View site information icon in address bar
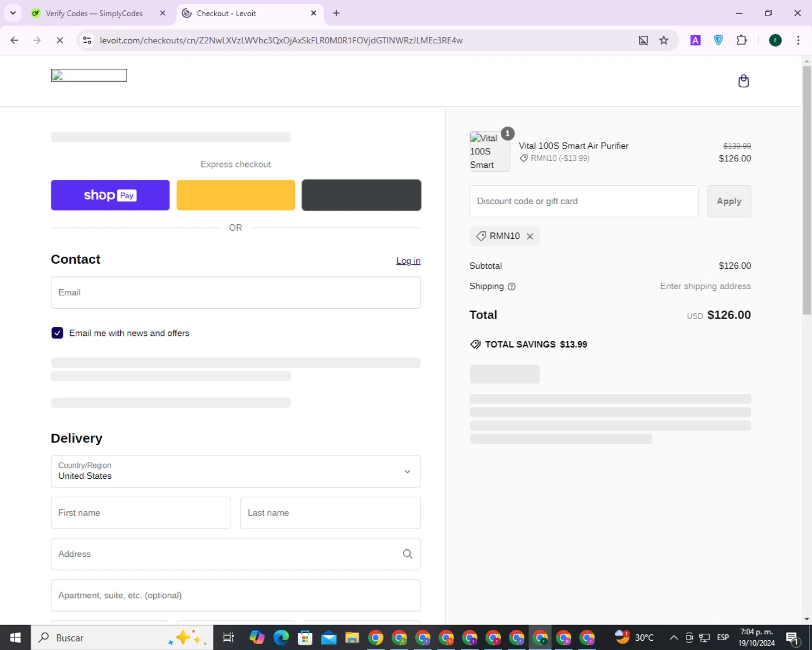 (x=87, y=40)
